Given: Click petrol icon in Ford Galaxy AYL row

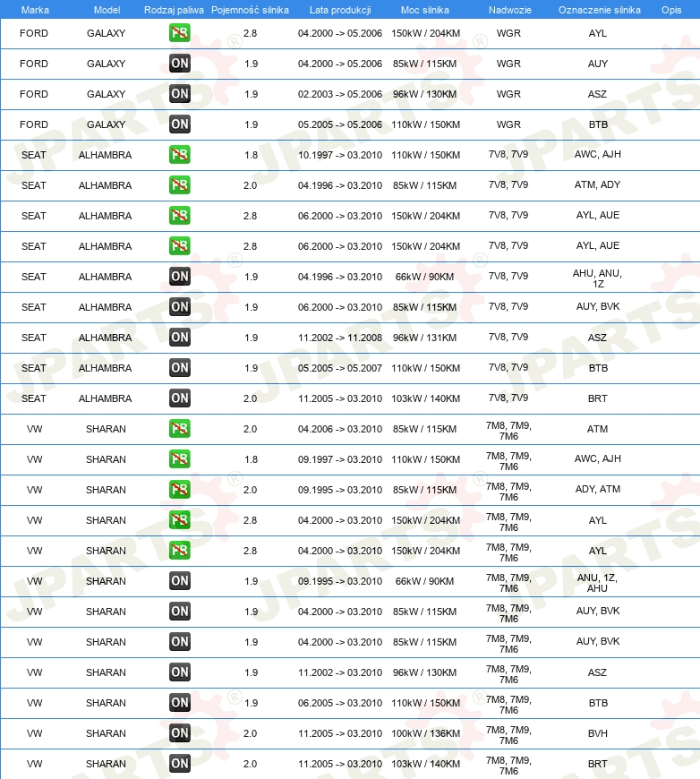Looking at the screenshot, I should point(179,33).
